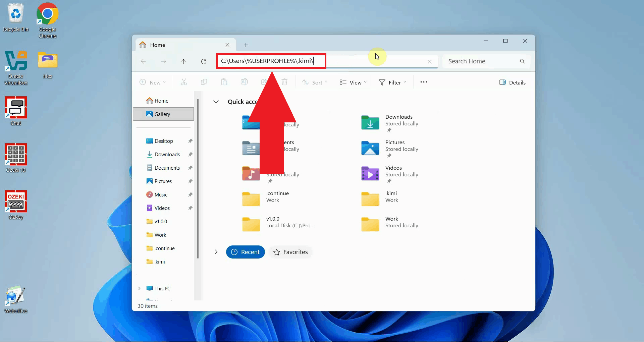Image resolution: width=644 pixels, height=342 pixels.
Task: Select the Work folder in Quick access
Action: [x=390, y=224]
